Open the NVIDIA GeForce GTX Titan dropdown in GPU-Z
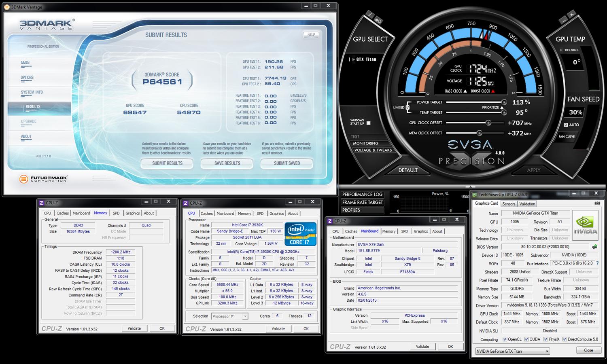Screen dimensions: 607x364 tap(512, 351)
